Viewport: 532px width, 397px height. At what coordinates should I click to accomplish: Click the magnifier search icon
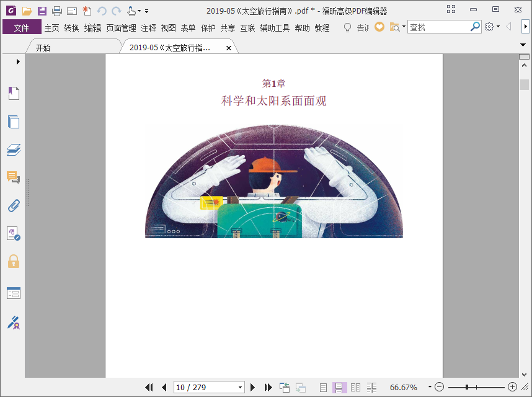pos(475,27)
